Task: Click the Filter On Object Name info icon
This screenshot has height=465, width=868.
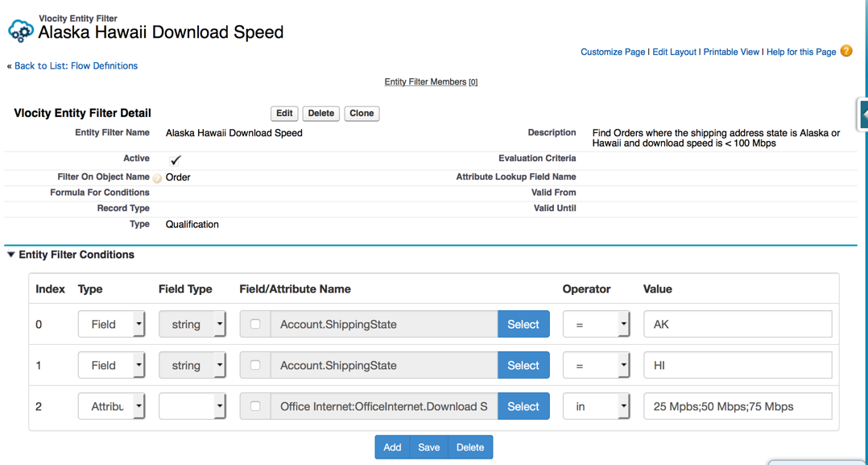Action: click(x=157, y=178)
